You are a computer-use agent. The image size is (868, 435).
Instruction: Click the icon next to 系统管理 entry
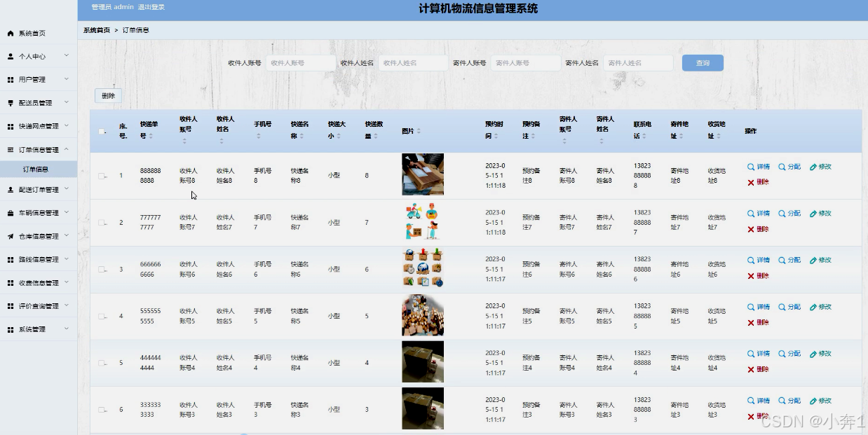pos(9,328)
